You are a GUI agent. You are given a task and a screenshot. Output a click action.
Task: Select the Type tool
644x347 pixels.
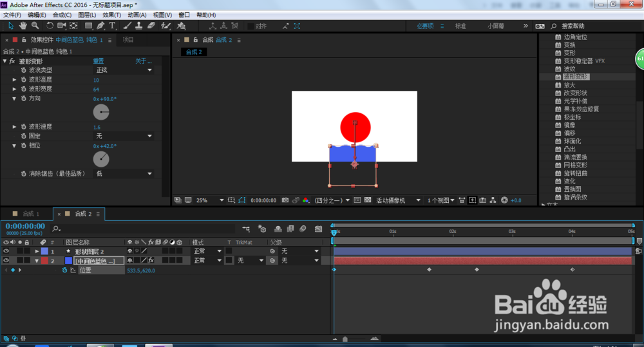[x=112, y=26]
